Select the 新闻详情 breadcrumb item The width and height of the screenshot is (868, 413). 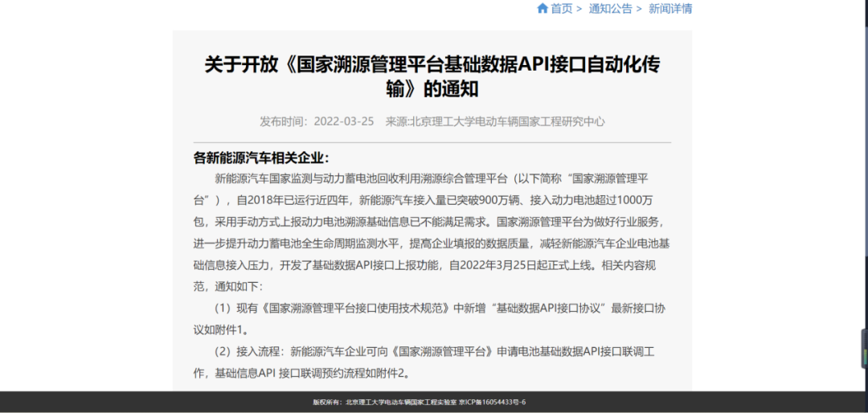(670, 9)
